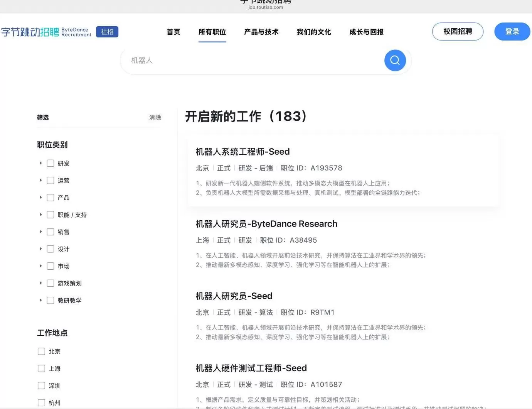The width and height of the screenshot is (532, 409).
Task: Toggle the 游戏策划 category filter
Action: click(51, 283)
